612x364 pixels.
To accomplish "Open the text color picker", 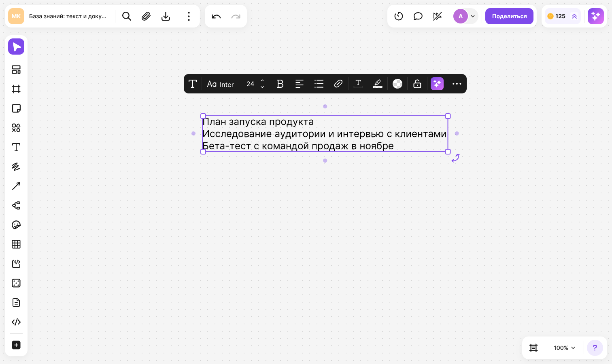I will click(x=358, y=84).
